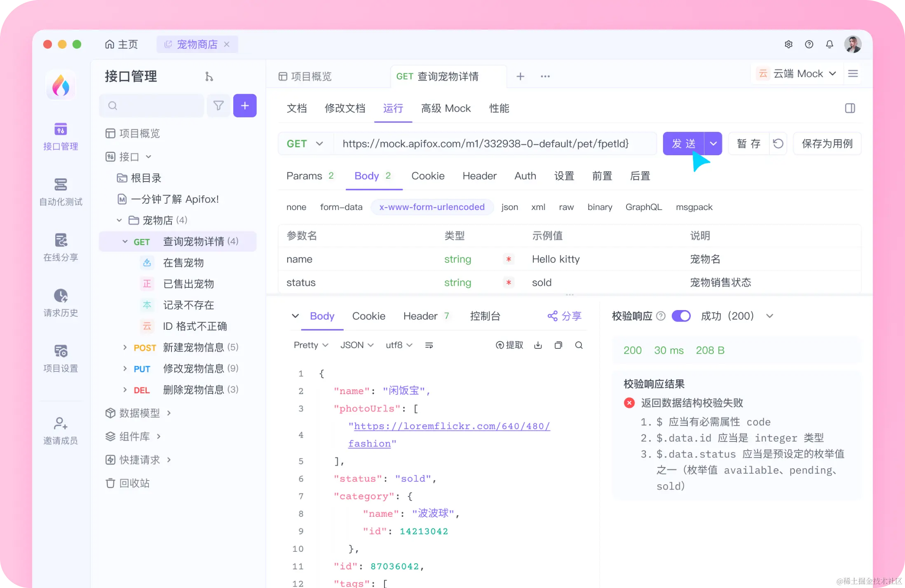Open the 云端 Mock environment dropdown
The height and width of the screenshot is (588, 905).
tap(796, 73)
